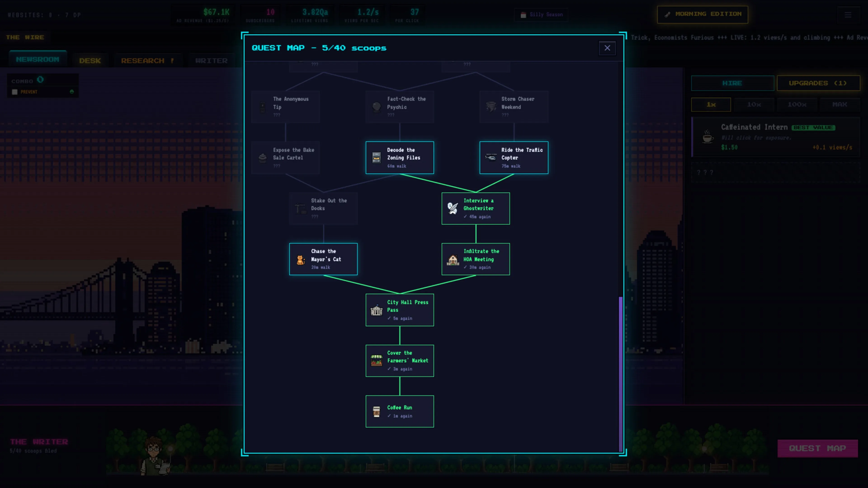Click the crane icon on Stake Out the Docks

[300, 208]
